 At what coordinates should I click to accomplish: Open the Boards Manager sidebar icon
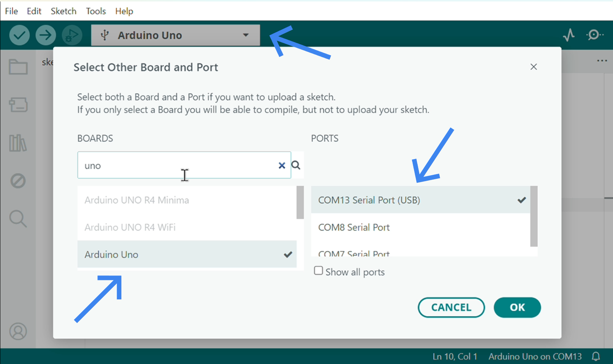(x=18, y=105)
